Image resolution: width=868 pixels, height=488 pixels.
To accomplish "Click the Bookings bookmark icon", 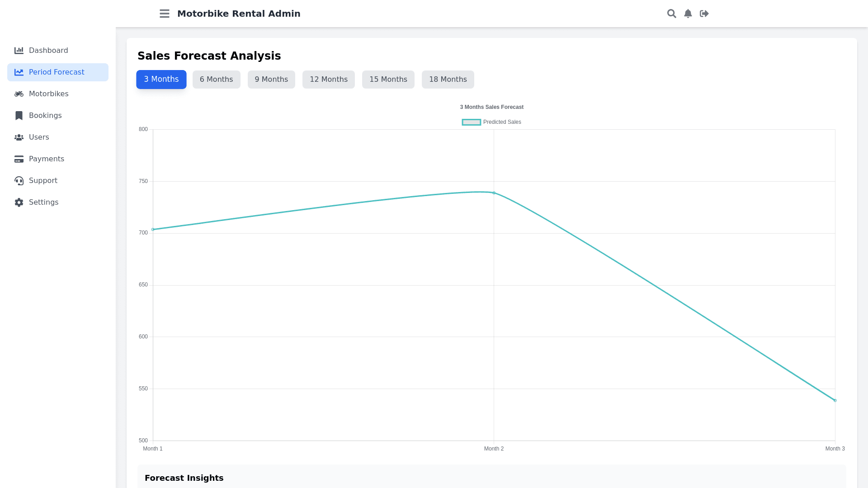I will point(19,116).
